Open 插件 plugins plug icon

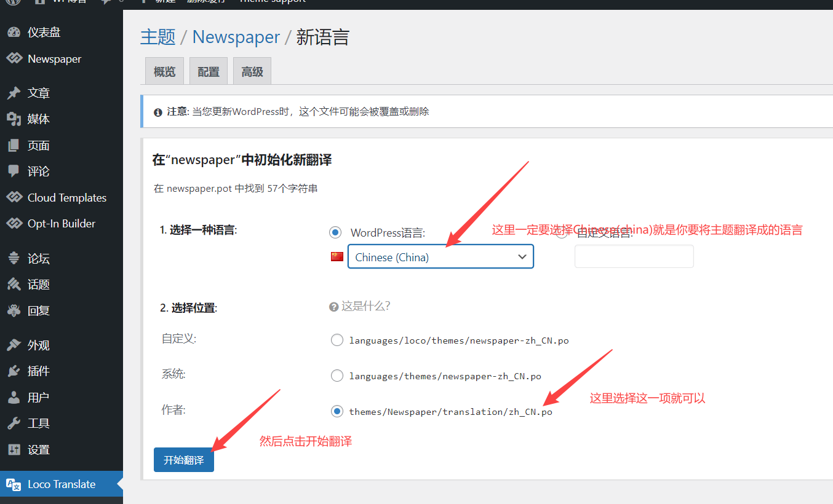coord(14,371)
